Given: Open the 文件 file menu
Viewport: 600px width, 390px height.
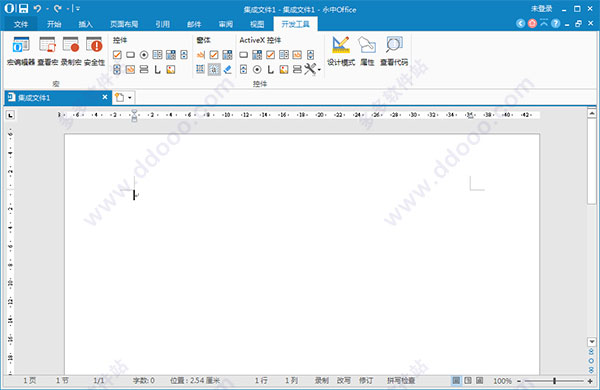Looking at the screenshot, I should pyautogui.click(x=21, y=24).
